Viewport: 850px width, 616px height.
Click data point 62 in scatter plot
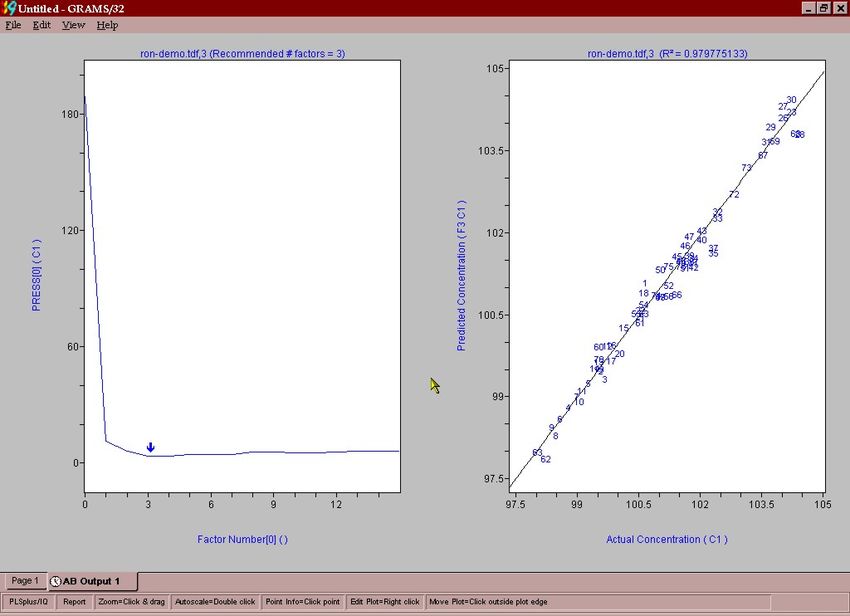tap(546, 460)
